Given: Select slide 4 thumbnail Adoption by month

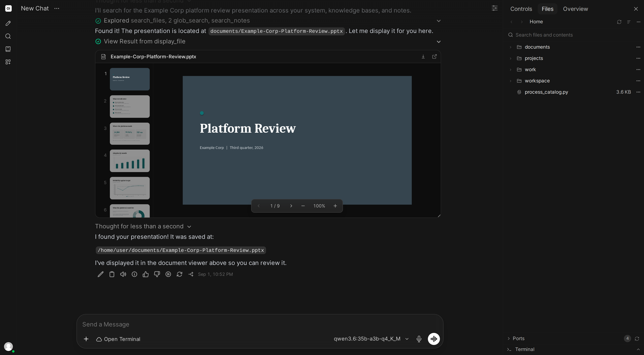Looking at the screenshot, I should [130, 161].
